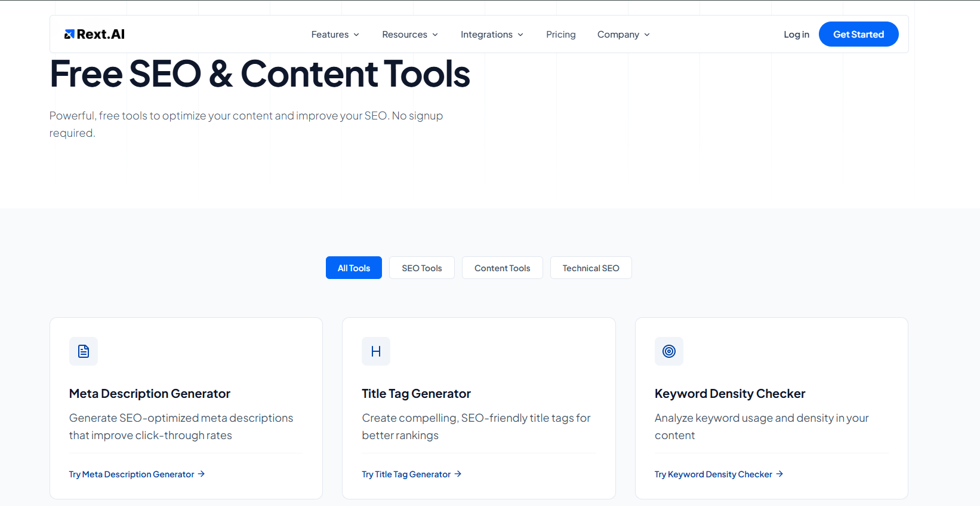
Task: Open the Meta Description Generator card title
Action: tap(150, 394)
